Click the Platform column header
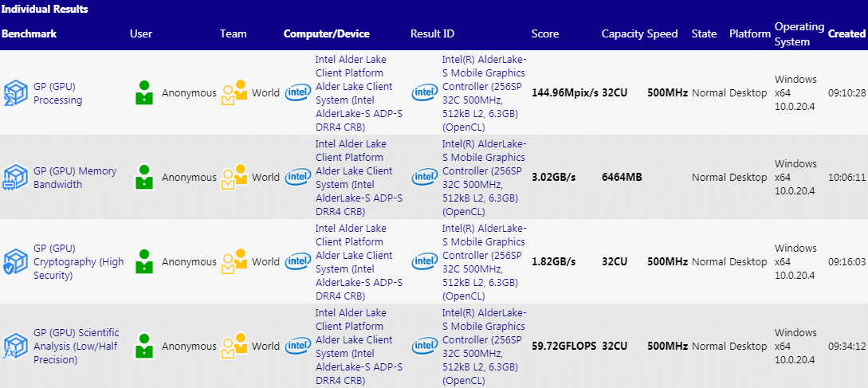 tap(750, 33)
